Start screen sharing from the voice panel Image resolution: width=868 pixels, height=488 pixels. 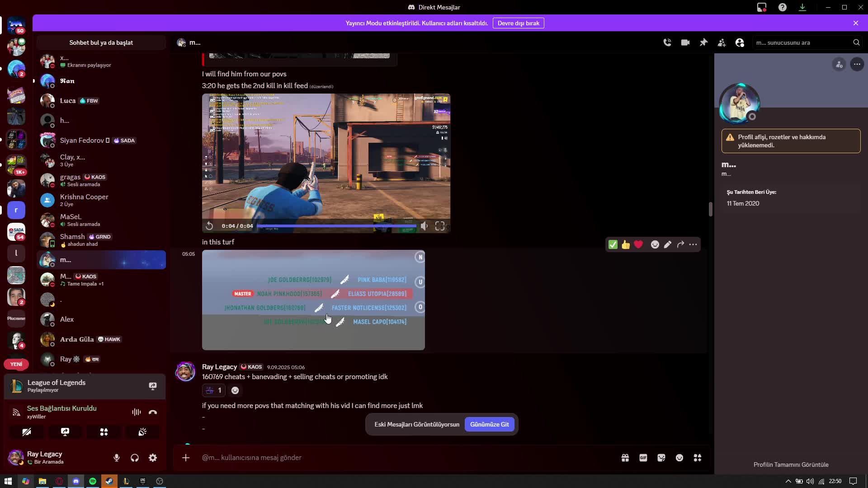click(x=65, y=432)
